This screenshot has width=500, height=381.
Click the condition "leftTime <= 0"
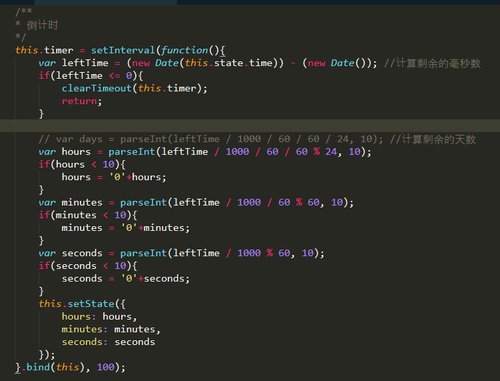94,76
